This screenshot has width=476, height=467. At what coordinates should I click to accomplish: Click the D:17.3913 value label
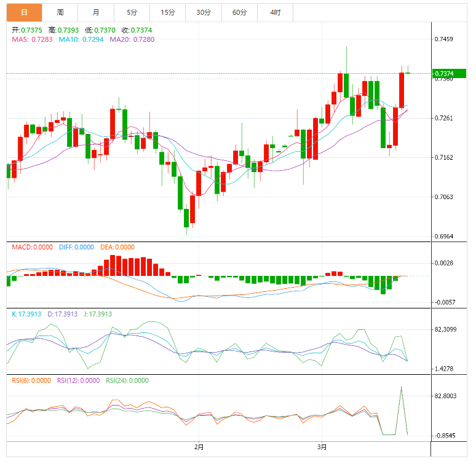63,314
